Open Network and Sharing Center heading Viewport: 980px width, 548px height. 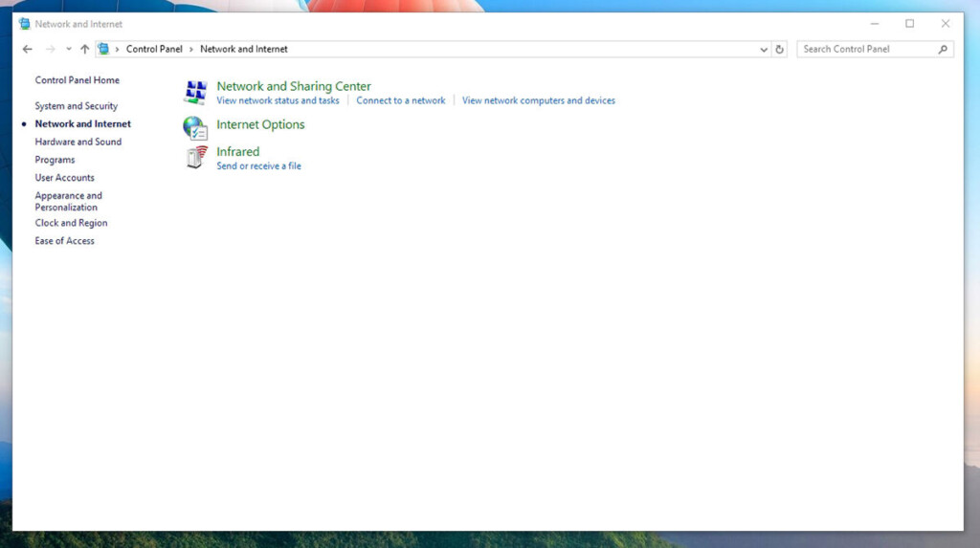[x=294, y=86]
